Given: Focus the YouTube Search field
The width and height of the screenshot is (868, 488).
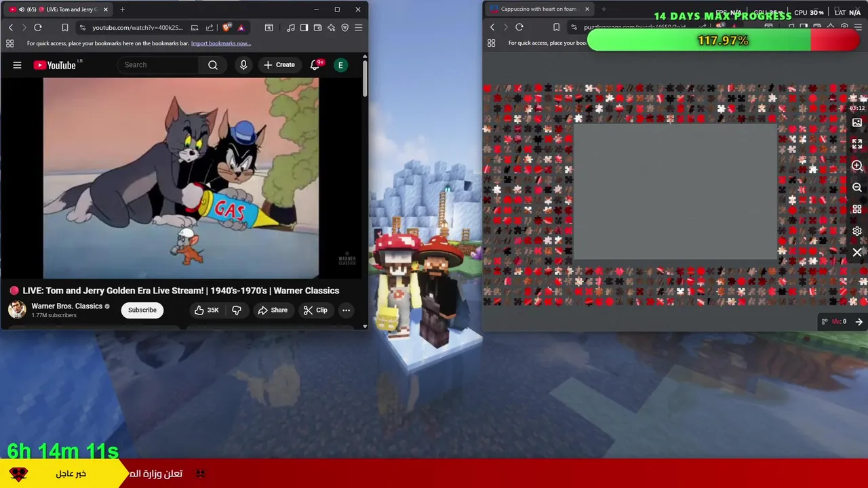Looking at the screenshot, I should (158, 65).
